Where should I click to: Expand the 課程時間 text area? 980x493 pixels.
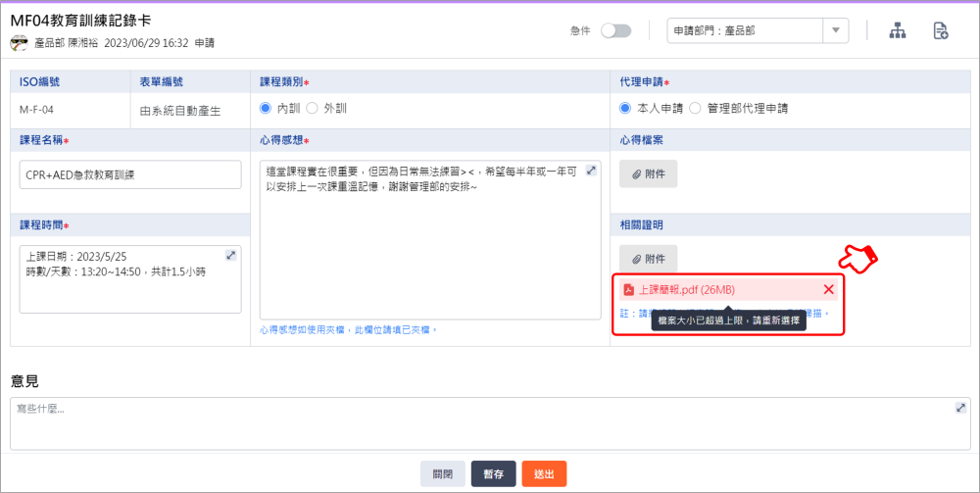coord(230,255)
